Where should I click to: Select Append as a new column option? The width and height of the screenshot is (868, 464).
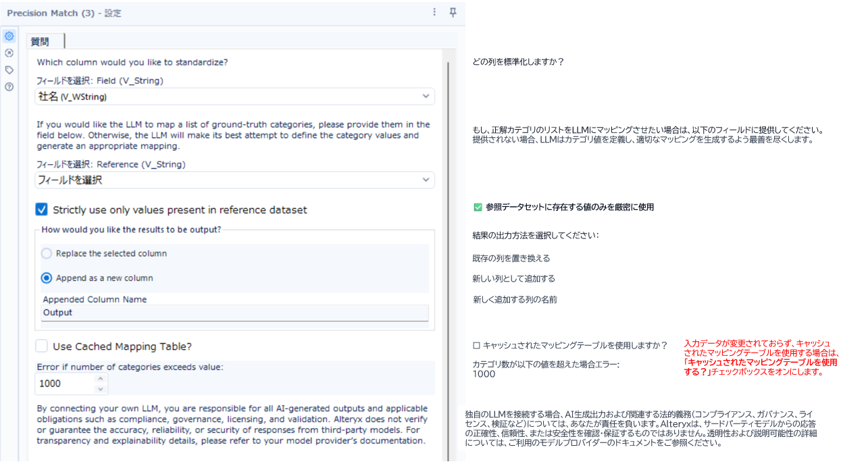click(47, 278)
